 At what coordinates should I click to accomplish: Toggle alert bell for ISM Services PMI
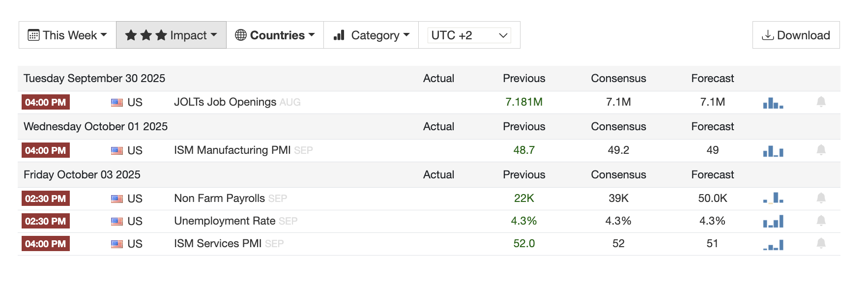click(x=821, y=243)
